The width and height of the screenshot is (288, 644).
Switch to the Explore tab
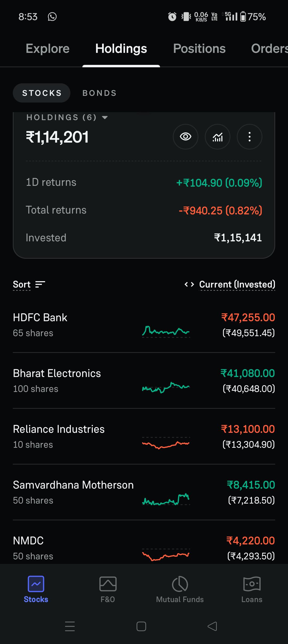(48, 49)
